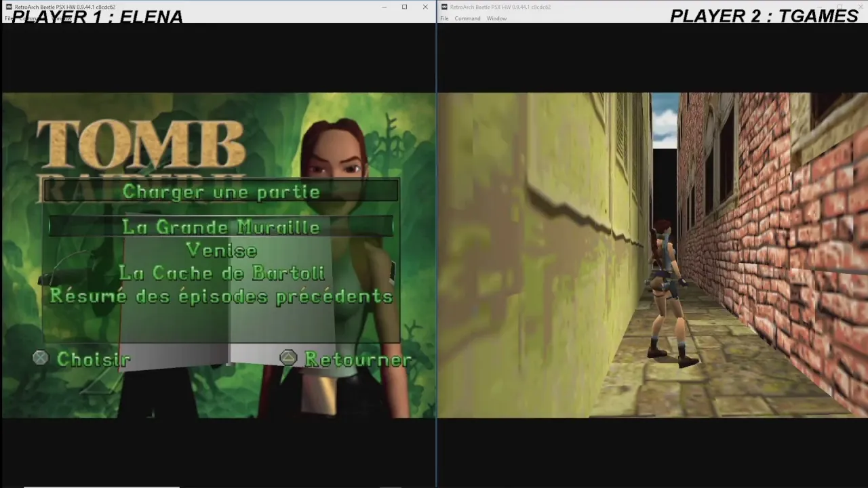This screenshot has width=868, height=488.
Task: Open the Command menu in the right RetroArch window
Action: click(467, 18)
